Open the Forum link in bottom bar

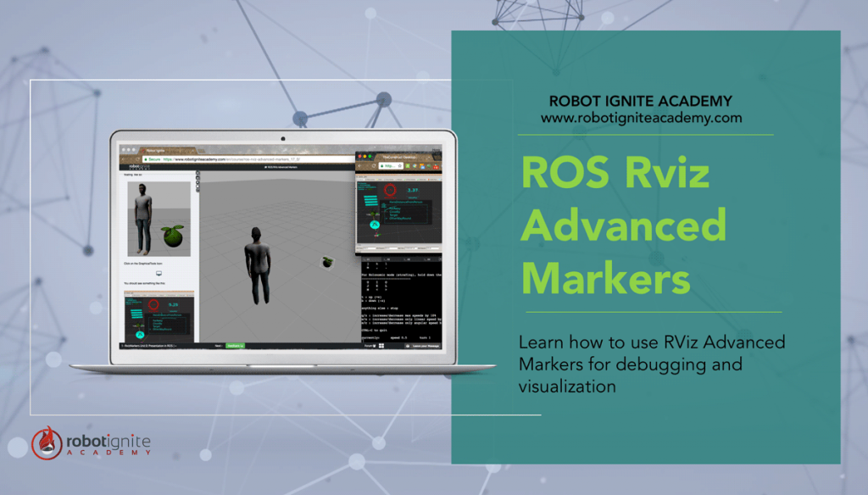(x=370, y=346)
